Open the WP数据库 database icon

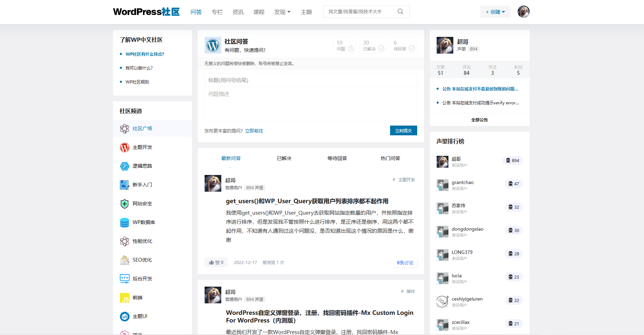[124, 223]
